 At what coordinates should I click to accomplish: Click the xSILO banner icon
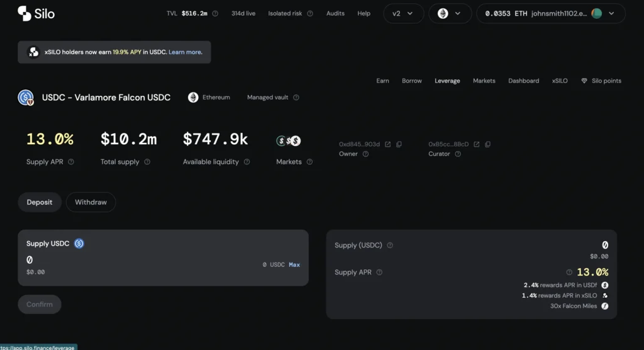33,52
